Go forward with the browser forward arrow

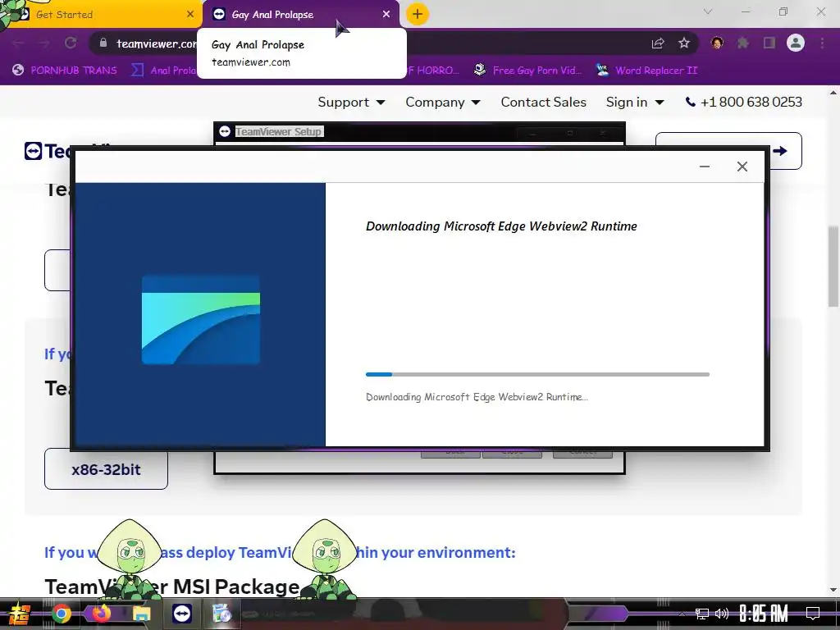44,43
